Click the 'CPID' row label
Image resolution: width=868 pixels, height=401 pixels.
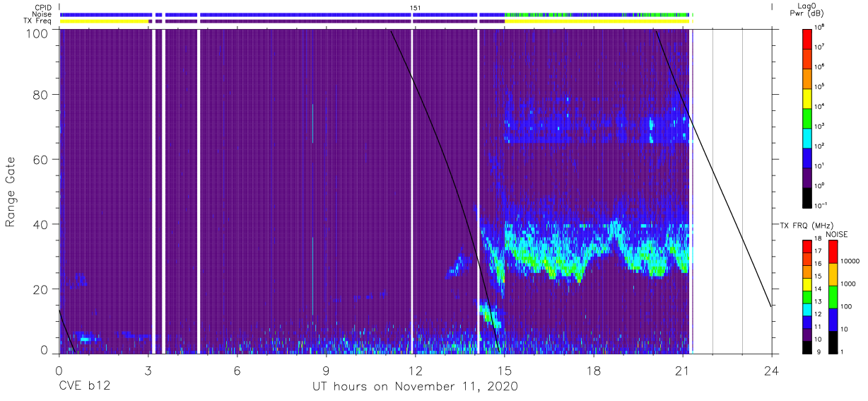pos(43,7)
